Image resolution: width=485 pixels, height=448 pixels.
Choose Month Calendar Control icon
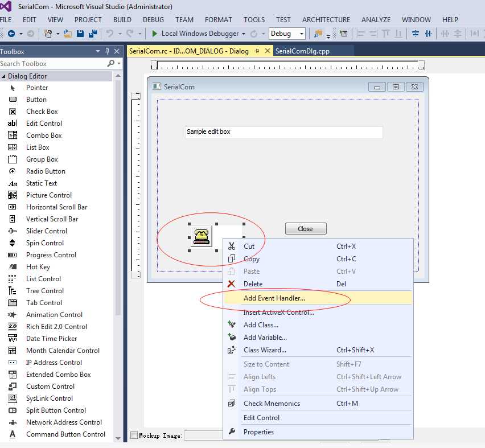[13, 351]
